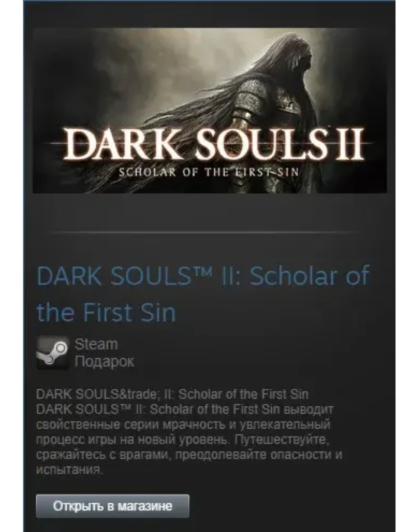Click the line starting with свойственные серии
Viewport: 419px width, 532px height.
point(183,425)
